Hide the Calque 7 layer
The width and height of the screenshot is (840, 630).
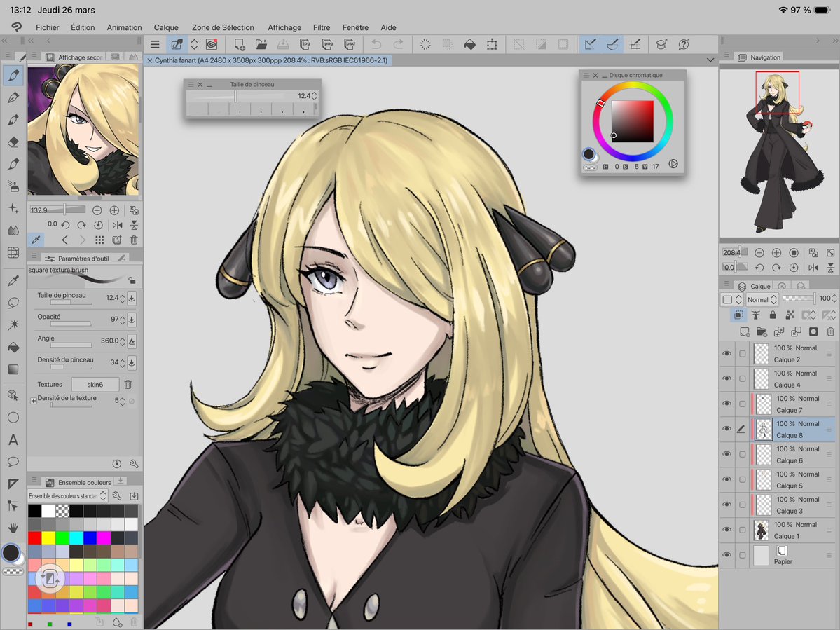727,404
